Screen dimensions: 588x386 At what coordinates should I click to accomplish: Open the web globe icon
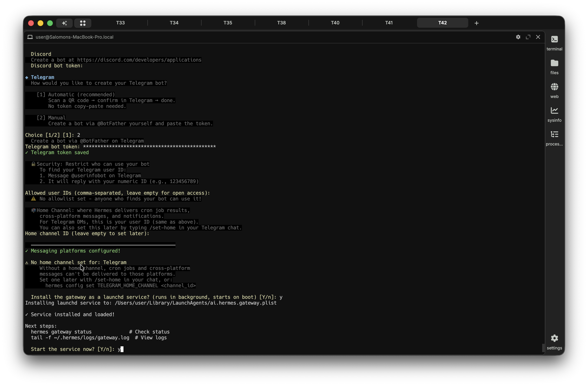pyautogui.click(x=554, y=90)
